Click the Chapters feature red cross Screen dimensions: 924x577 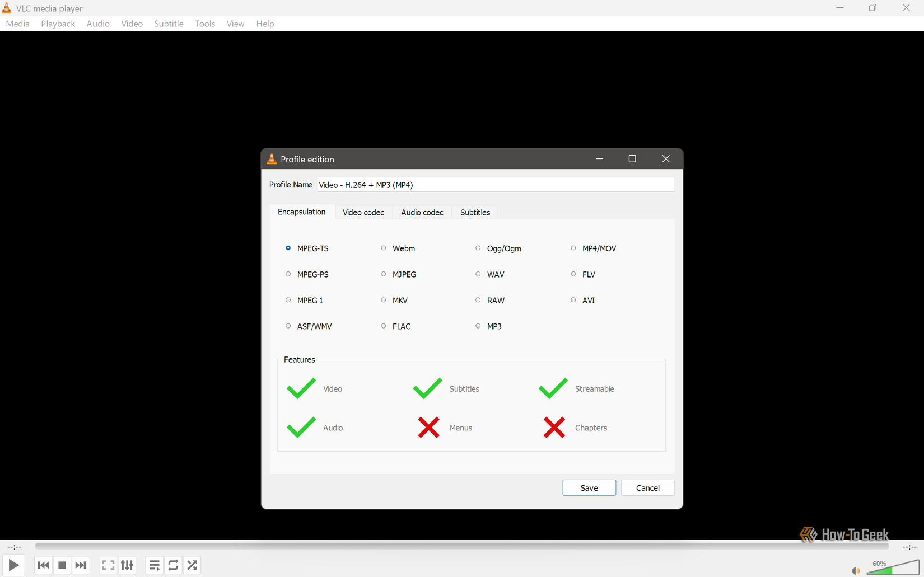554,428
